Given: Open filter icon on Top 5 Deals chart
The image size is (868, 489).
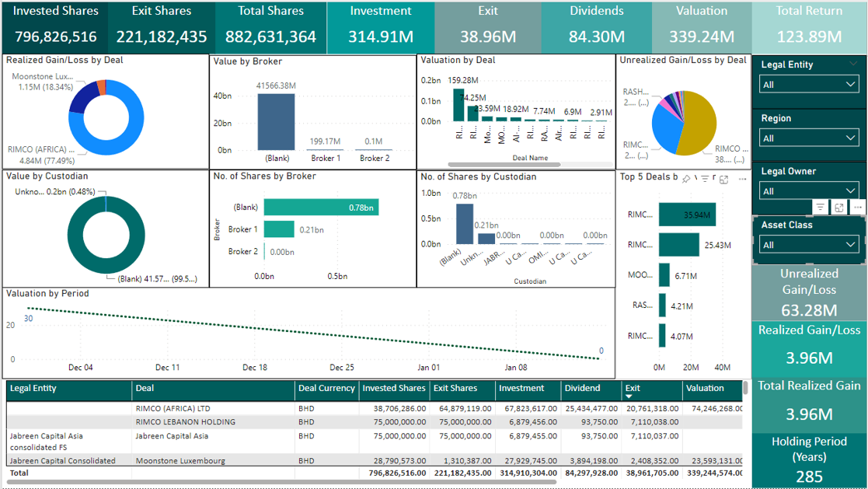Looking at the screenshot, I should pyautogui.click(x=704, y=179).
